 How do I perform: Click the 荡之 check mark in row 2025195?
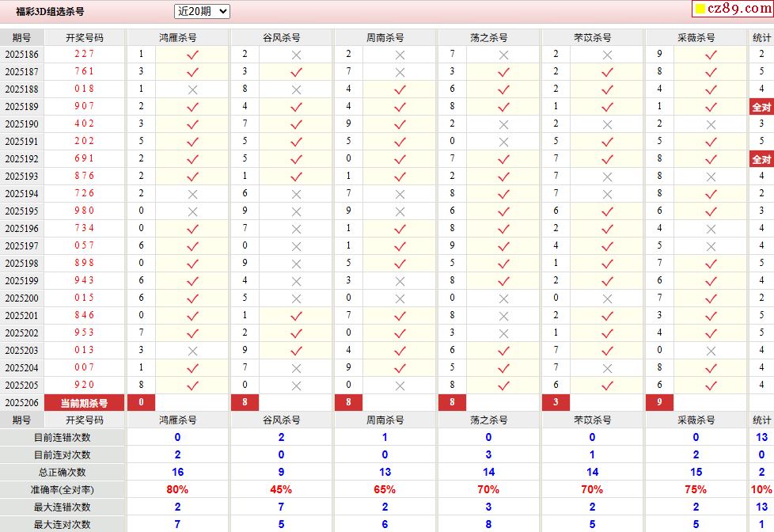[503, 211]
